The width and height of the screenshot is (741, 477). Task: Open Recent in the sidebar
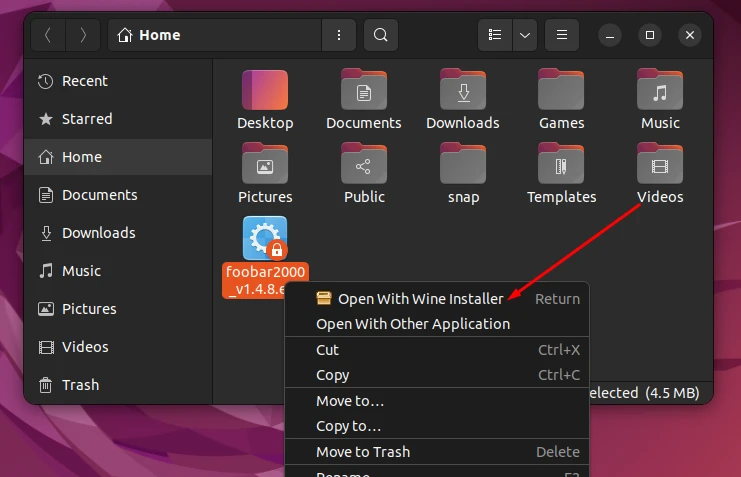coord(118,81)
